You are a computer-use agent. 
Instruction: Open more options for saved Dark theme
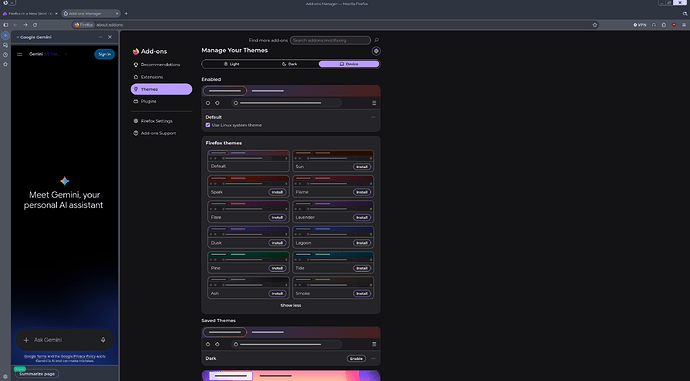pos(373,359)
